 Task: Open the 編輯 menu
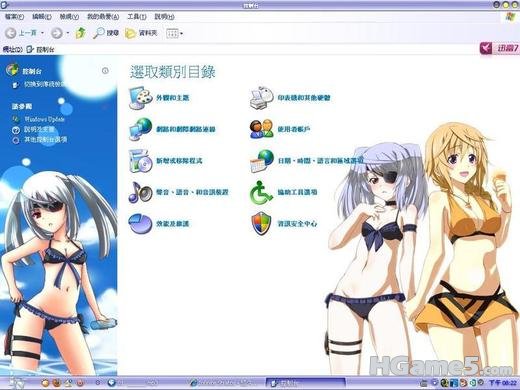(x=42, y=16)
